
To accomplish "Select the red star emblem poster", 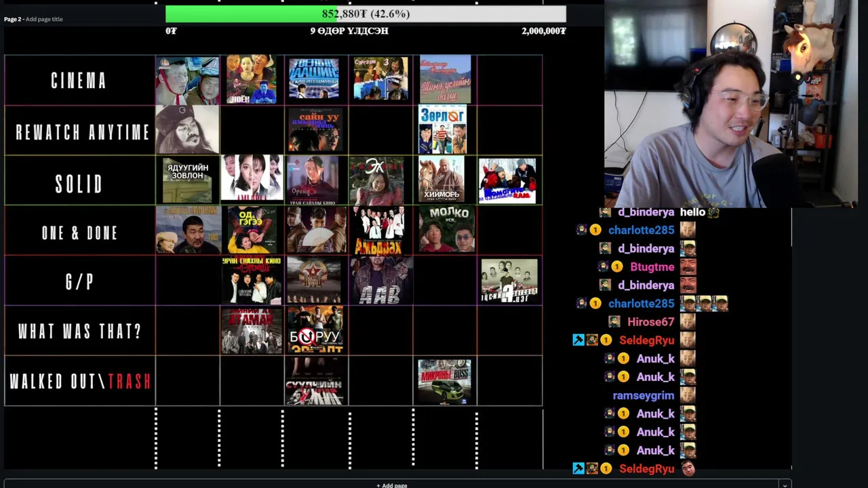I will pos(314,280).
